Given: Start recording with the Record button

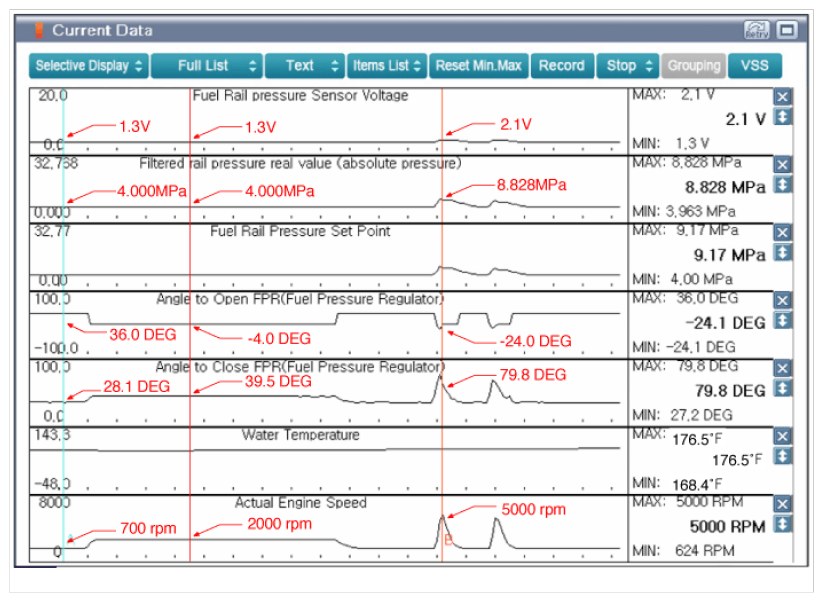Looking at the screenshot, I should [561, 66].
